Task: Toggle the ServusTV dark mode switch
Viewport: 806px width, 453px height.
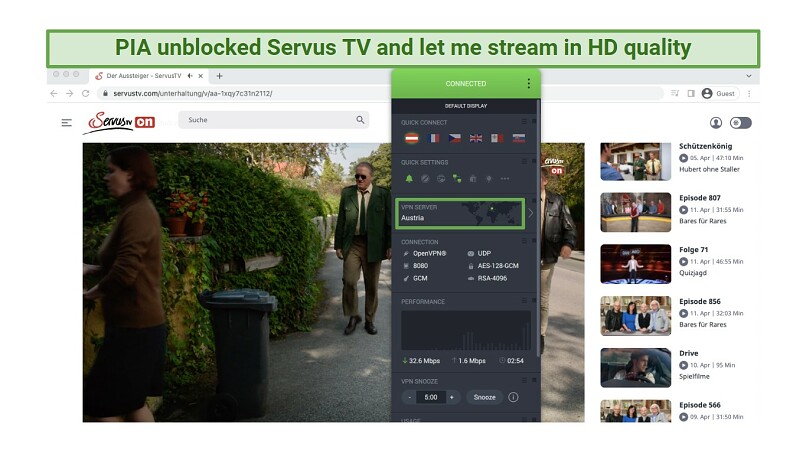Action: click(x=741, y=122)
